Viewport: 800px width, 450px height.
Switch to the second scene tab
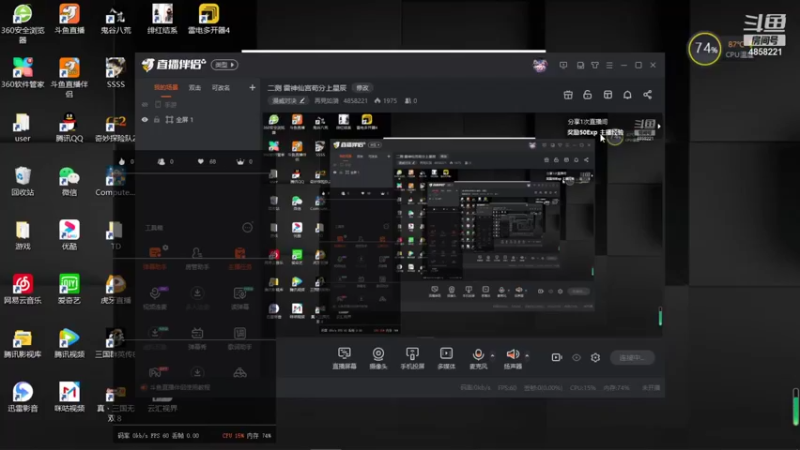pyautogui.click(x=195, y=88)
